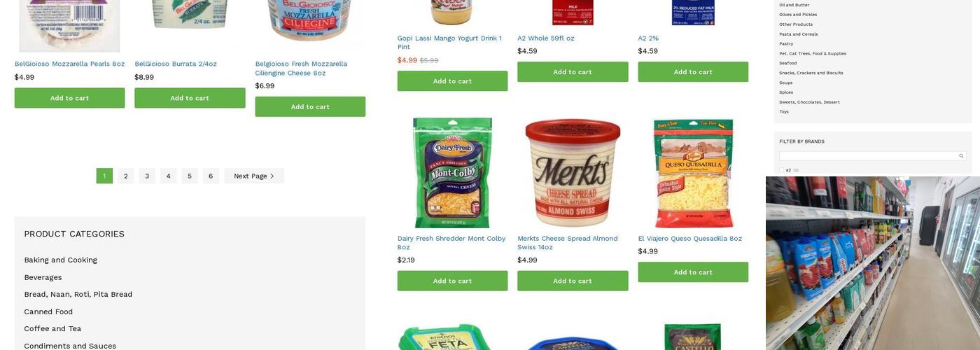Open Pet, Cat Trees, Food & Supplies category
Image resolution: width=980 pixels, height=350 pixels.
point(813,53)
